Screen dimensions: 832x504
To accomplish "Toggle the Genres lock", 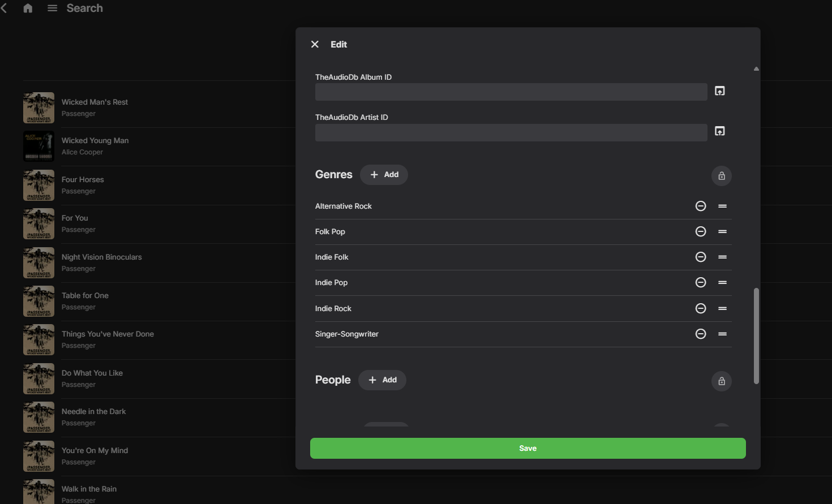I will click(x=722, y=176).
